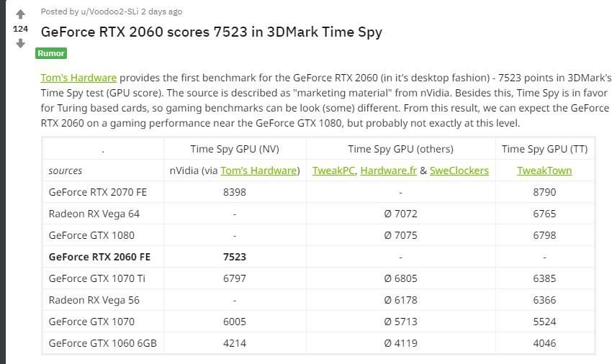Open Tom's Hardware link in the paragraph
Image resolution: width=612 pixels, height=364 pixels.
(x=78, y=78)
